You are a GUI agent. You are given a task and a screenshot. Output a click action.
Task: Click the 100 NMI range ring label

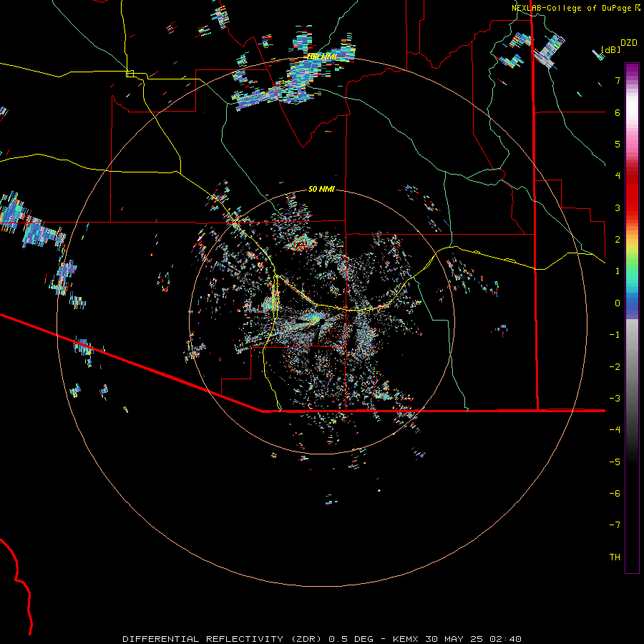[x=323, y=57]
